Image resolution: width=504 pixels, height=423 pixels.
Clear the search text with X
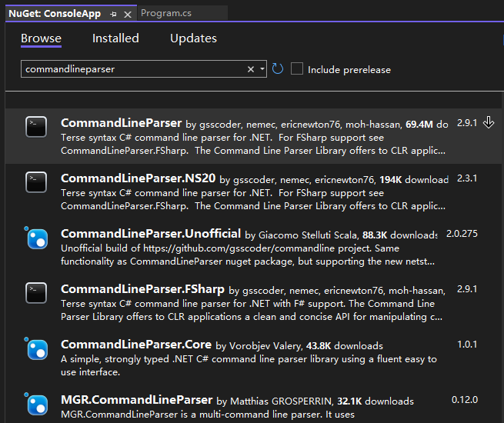[251, 69]
